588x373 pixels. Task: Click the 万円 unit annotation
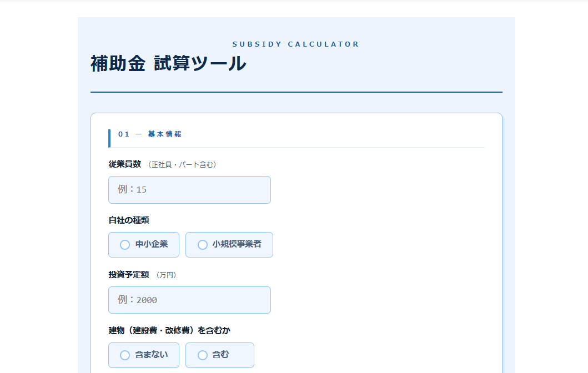coord(165,275)
